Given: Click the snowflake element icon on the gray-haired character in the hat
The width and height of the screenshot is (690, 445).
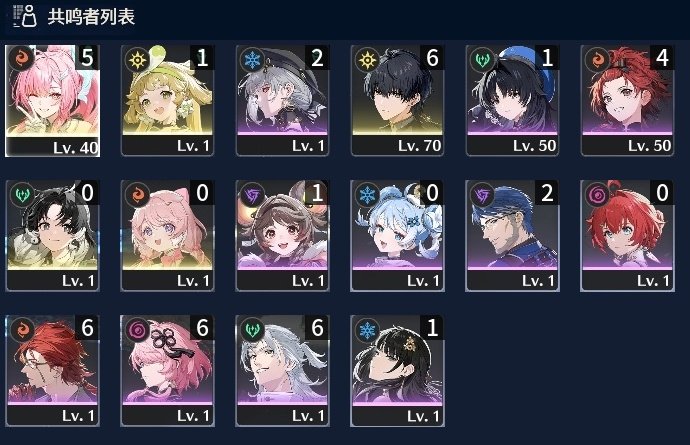Looking at the screenshot, I should (x=252, y=59).
